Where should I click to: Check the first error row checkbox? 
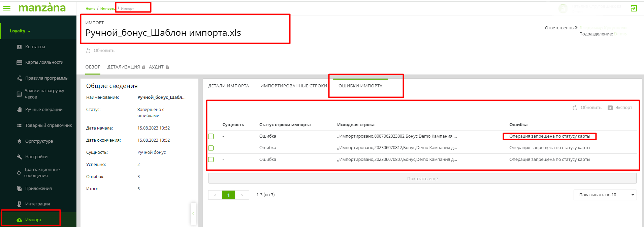(x=211, y=136)
